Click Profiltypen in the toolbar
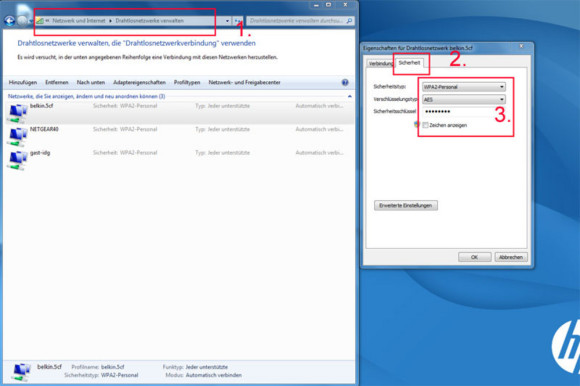Image resolution: width=580 pixels, height=386 pixels. 187,82
